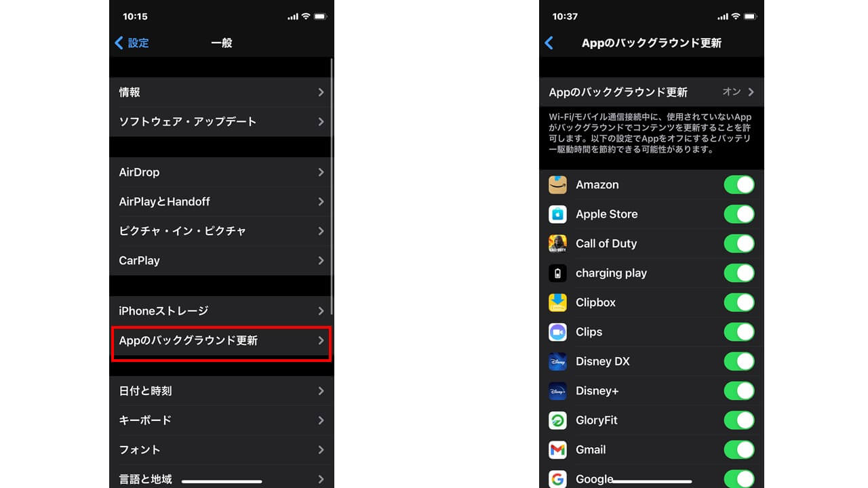Image resolution: width=868 pixels, height=488 pixels.
Task: Toggle Google background refresh switch
Action: pyautogui.click(x=739, y=479)
